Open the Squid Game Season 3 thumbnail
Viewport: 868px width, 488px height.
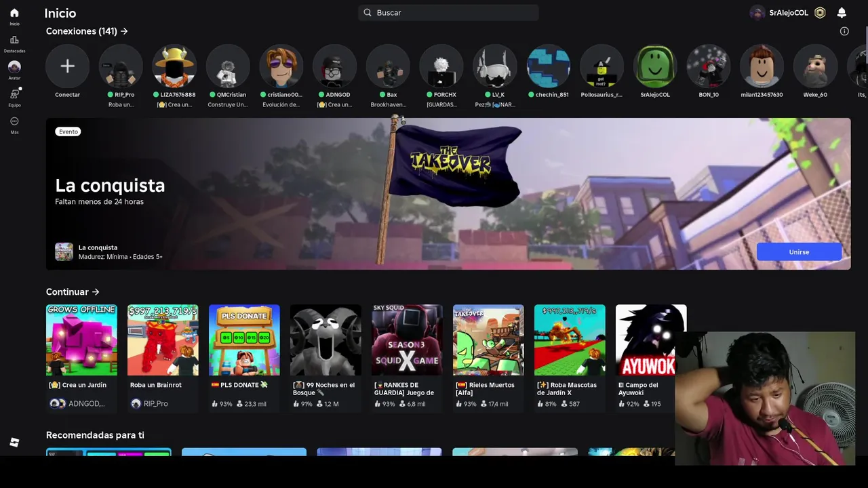407,340
